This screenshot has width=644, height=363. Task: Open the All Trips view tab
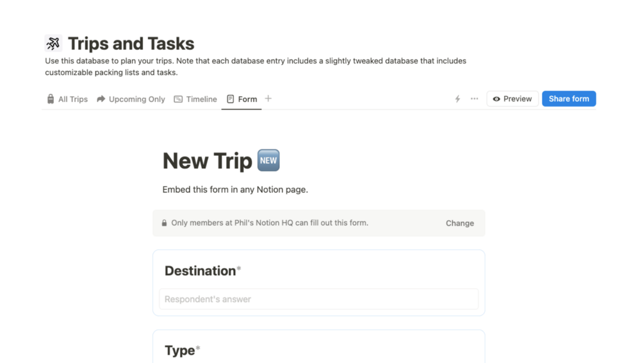tap(67, 99)
